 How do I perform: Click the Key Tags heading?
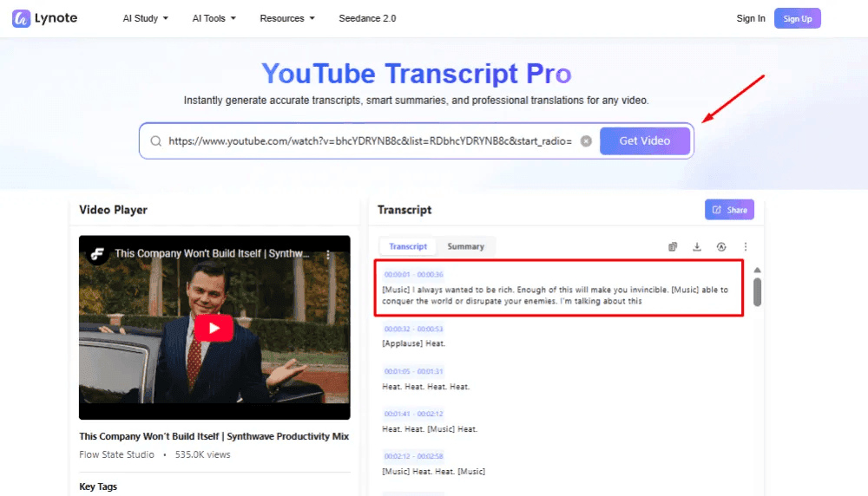98,486
